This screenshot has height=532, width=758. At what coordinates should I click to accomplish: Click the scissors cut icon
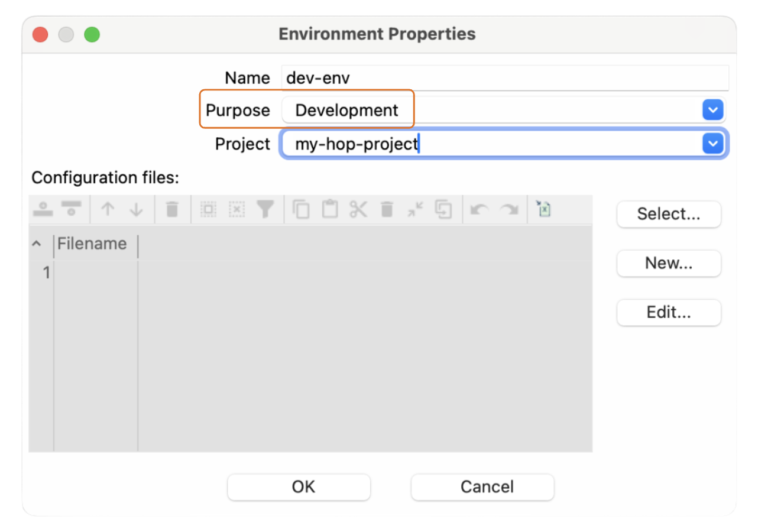[358, 209]
